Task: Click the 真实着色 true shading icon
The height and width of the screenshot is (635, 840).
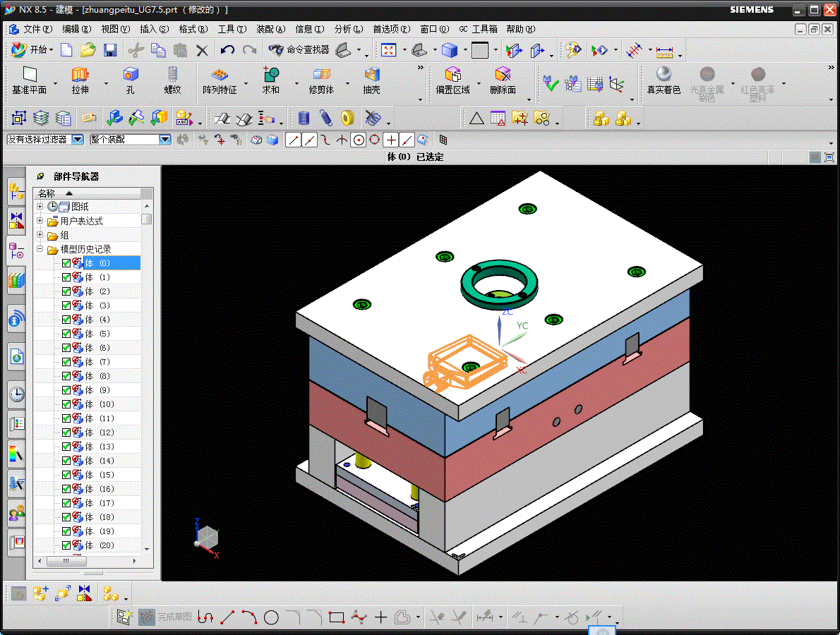Action: click(664, 74)
